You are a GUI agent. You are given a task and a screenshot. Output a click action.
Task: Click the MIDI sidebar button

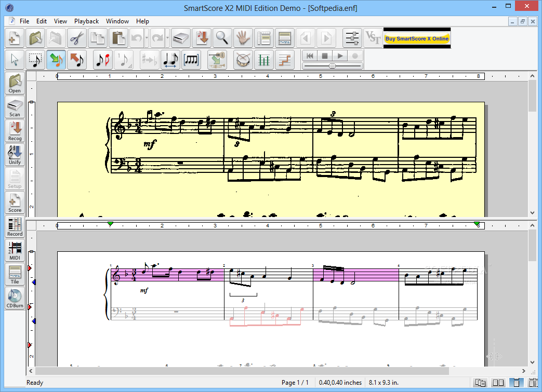click(x=15, y=250)
